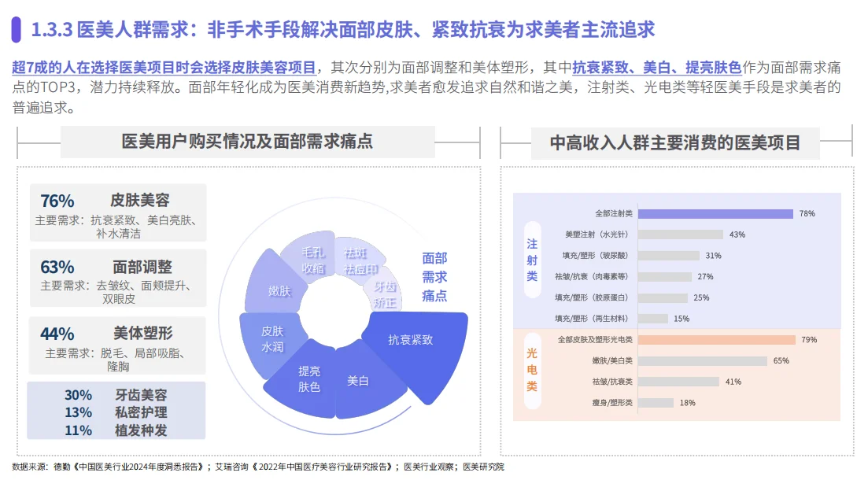Screen dimensions: 868x480
Task: Click the 25% value label
Action: (x=701, y=298)
